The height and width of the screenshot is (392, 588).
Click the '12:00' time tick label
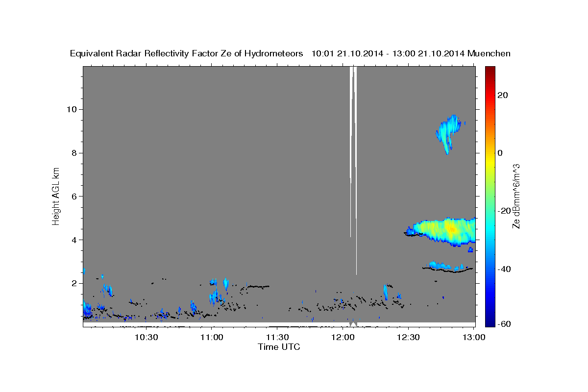(343, 338)
